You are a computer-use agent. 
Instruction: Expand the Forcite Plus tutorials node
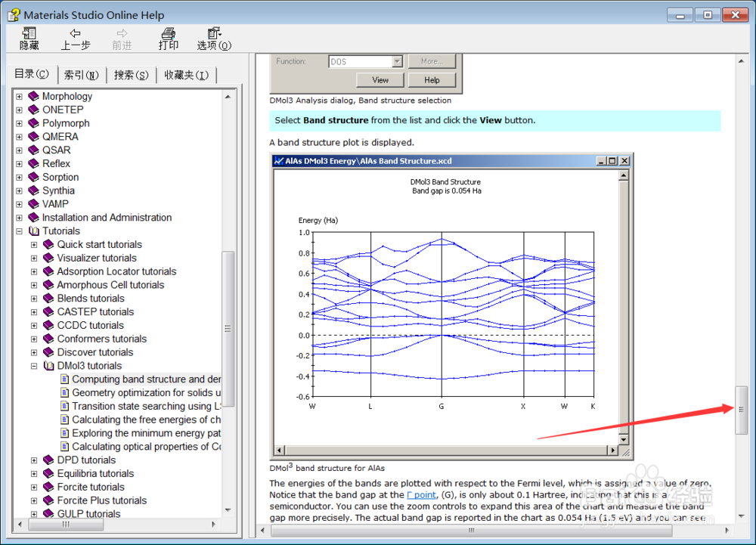[34, 501]
